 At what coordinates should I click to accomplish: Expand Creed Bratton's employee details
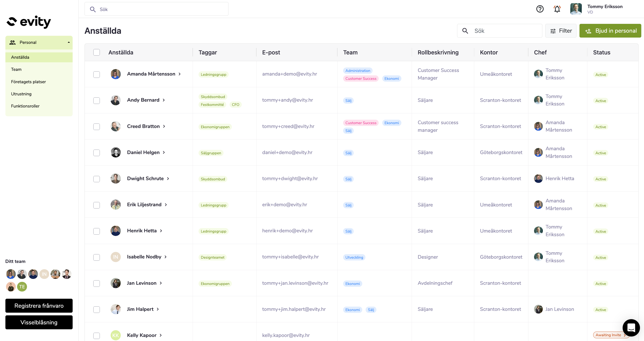pos(165,126)
